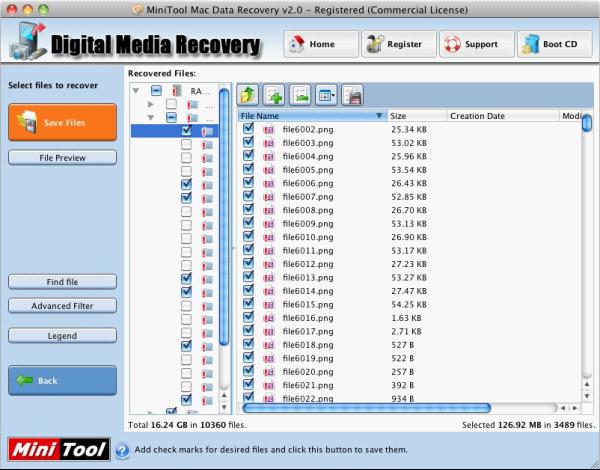Select the file6022.png file name
Viewport: 600px width, 470px height.
(308, 398)
